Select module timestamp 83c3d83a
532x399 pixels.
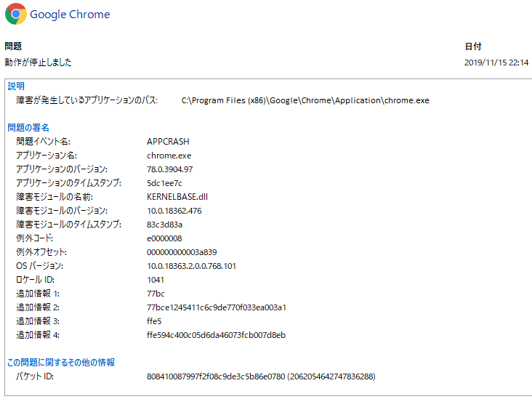pos(164,225)
